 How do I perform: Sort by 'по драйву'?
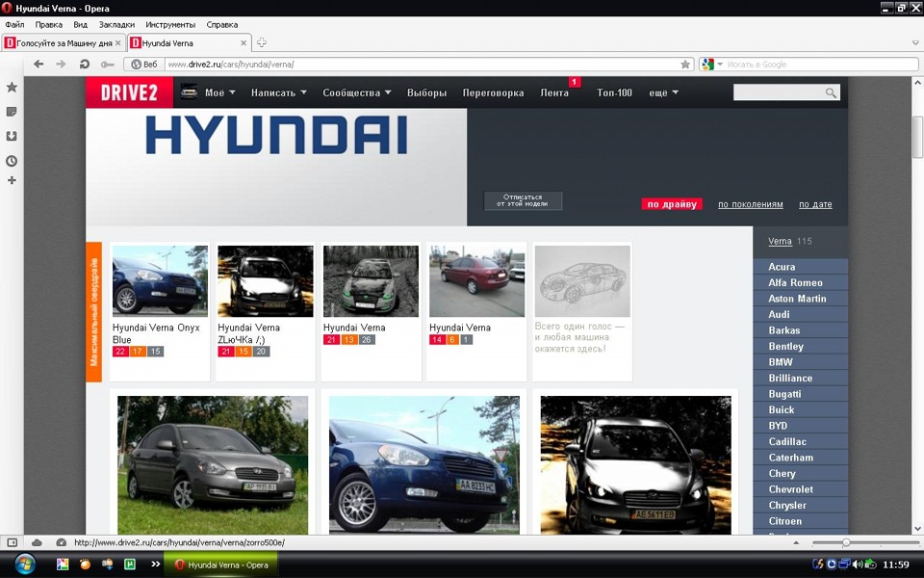point(672,204)
